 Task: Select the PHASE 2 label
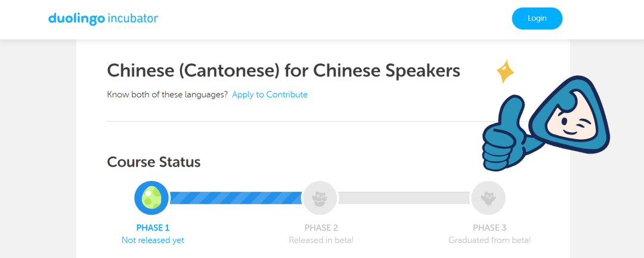tap(321, 228)
